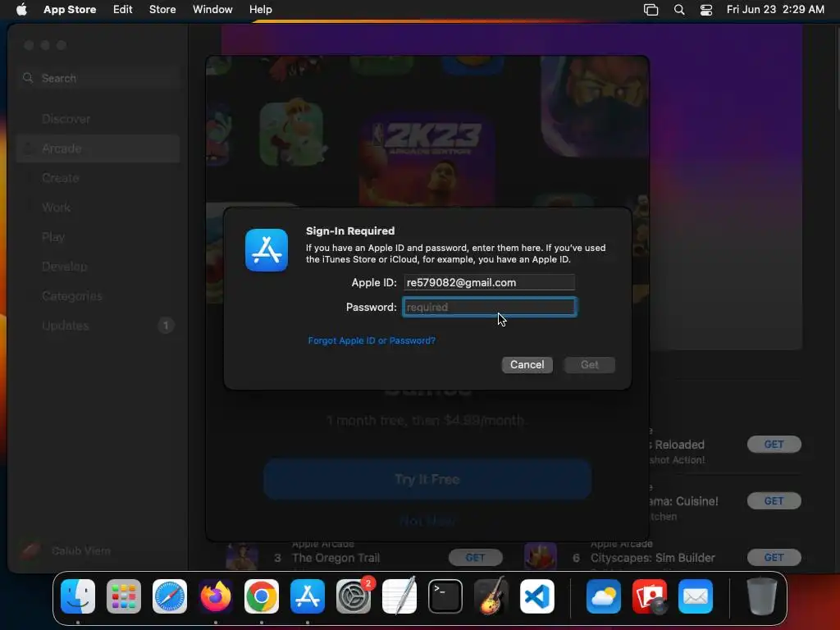Open Finder from the Dock
Screen dimensions: 840x630
pos(78,596)
